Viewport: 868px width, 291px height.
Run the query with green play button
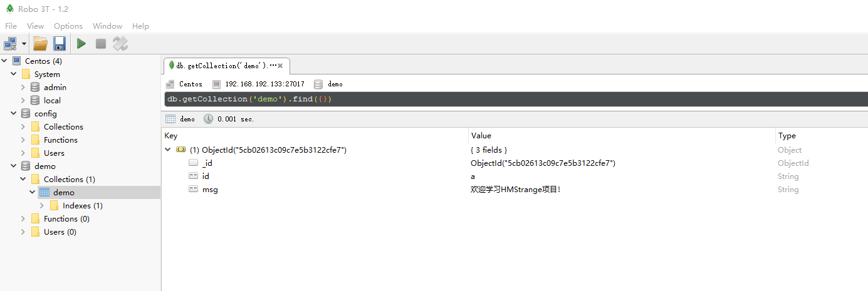81,43
